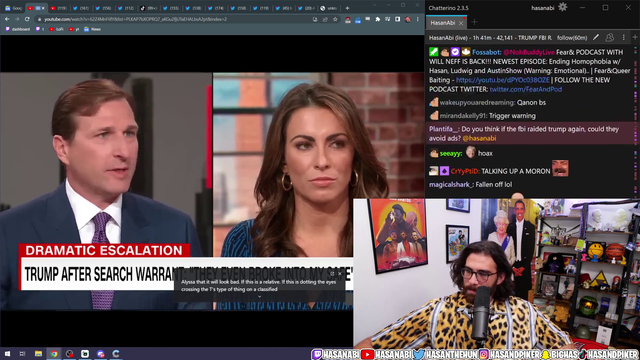Click seeayy username in chat
This screenshot has height=360, width=640.
click(451, 153)
